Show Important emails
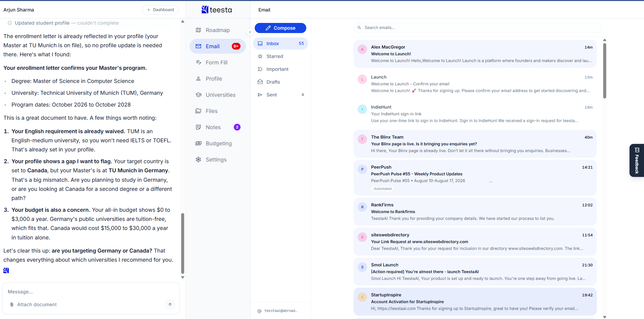Viewport: 644px width, 319px height. point(280,69)
